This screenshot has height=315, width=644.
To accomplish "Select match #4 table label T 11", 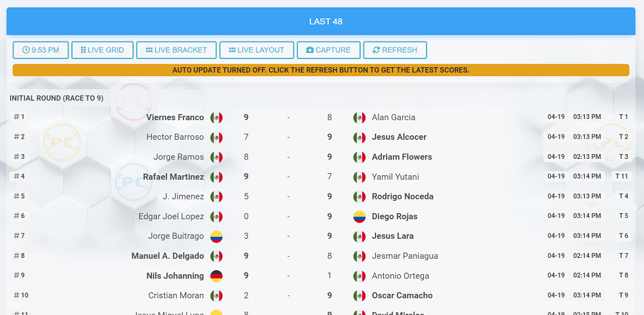I will pyautogui.click(x=622, y=177).
